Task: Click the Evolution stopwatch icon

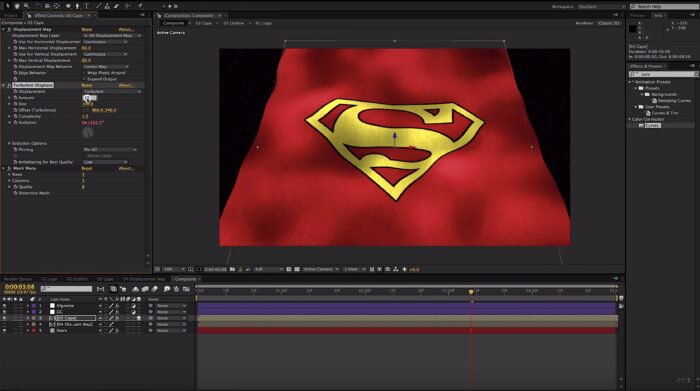Action: (x=15, y=122)
